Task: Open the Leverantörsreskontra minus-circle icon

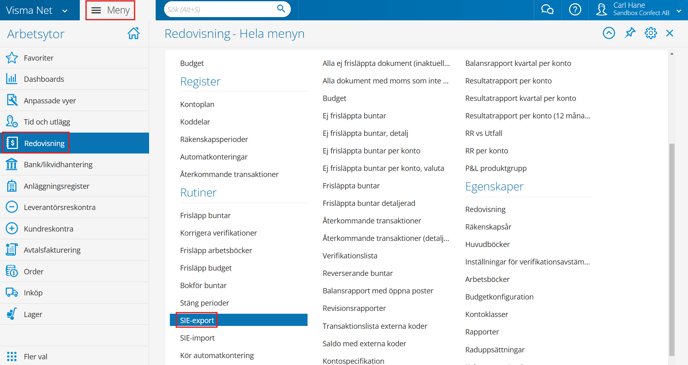Action: pos(12,207)
